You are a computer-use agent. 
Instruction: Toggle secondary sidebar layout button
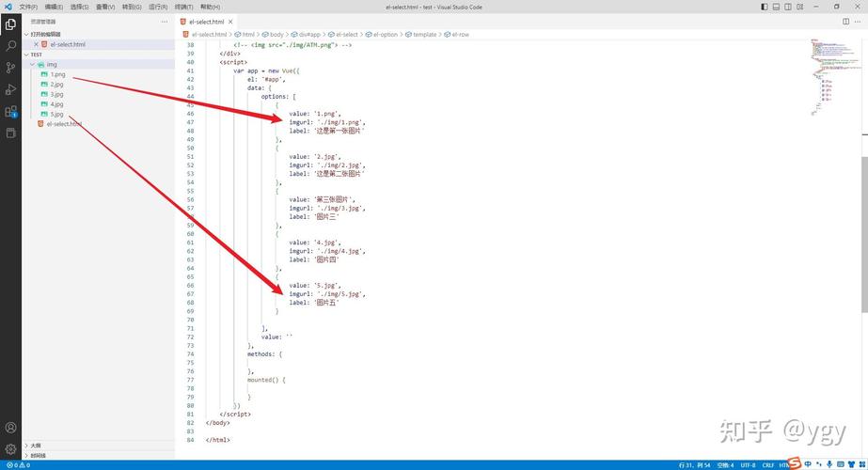788,7
